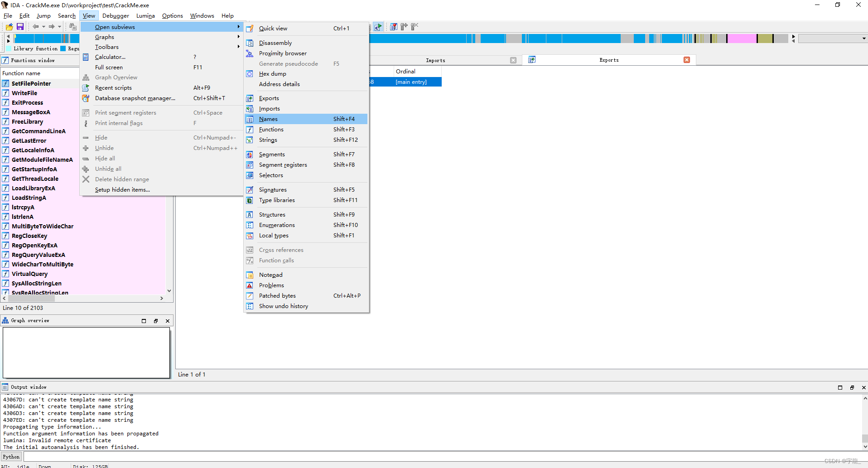Open the Local types subview
The image size is (868, 468).
point(306,236)
